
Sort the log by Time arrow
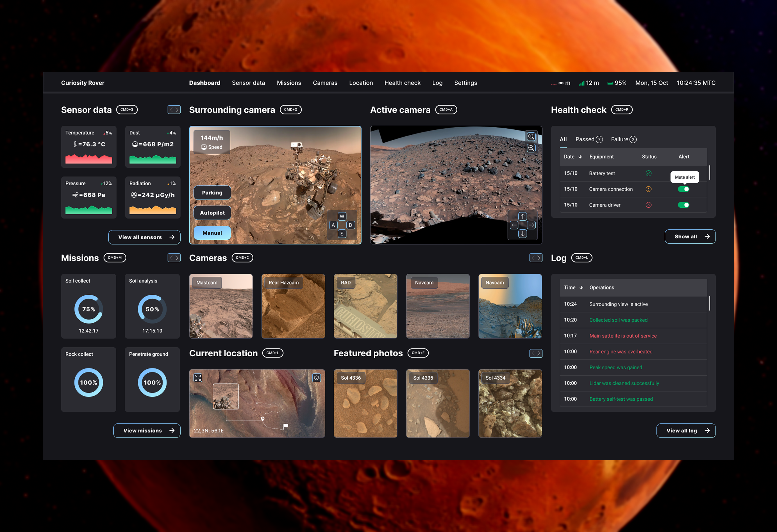tap(581, 287)
